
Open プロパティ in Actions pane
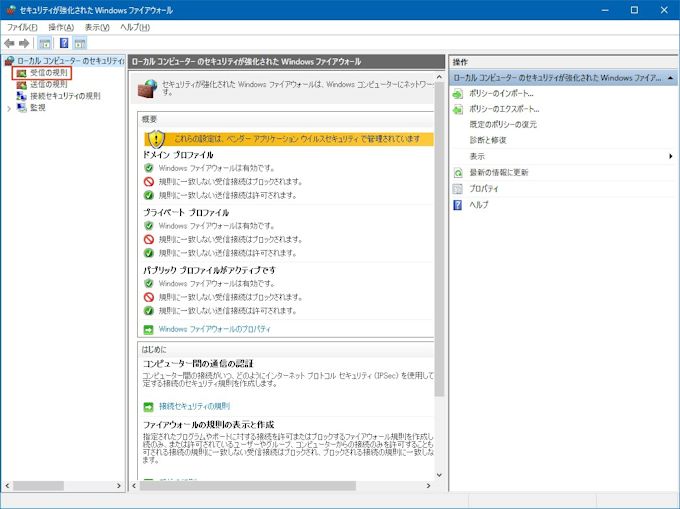pos(484,189)
